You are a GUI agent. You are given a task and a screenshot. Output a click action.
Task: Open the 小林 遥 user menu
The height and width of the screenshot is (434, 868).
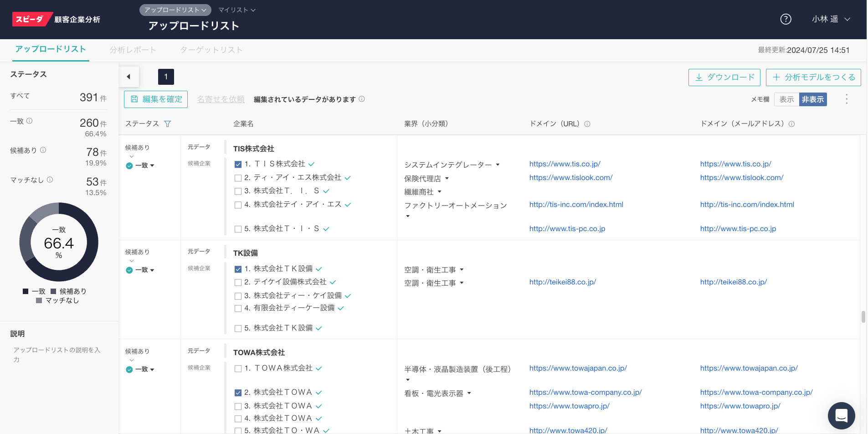pos(830,19)
